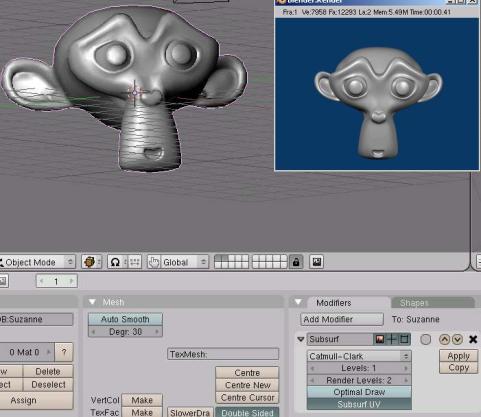Click the Subsurf modifier name field
The image size is (481, 417).
coord(340,339)
